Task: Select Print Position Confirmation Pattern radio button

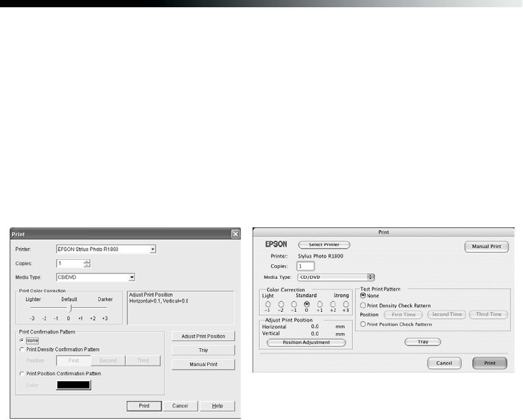Action: [x=22, y=373]
